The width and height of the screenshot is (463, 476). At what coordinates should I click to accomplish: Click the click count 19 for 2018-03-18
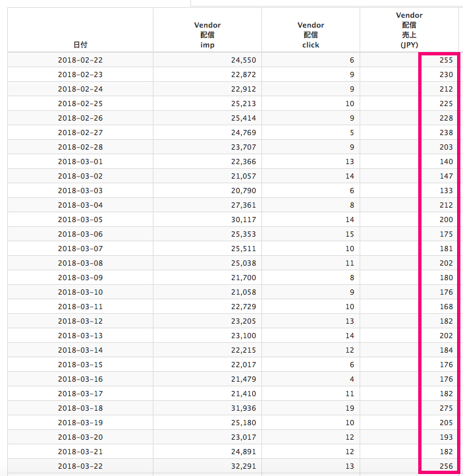click(350, 408)
